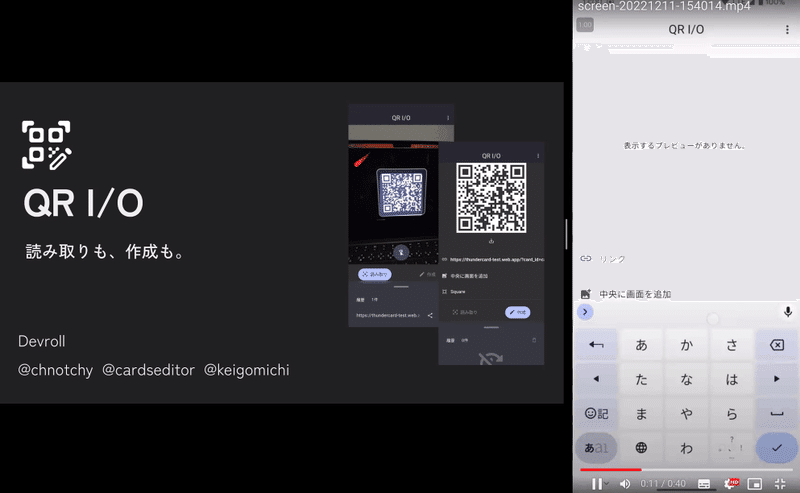Tap the undo arrow key on the keyboard
The width and height of the screenshot is (800, 493).
[x=596, y=346]
